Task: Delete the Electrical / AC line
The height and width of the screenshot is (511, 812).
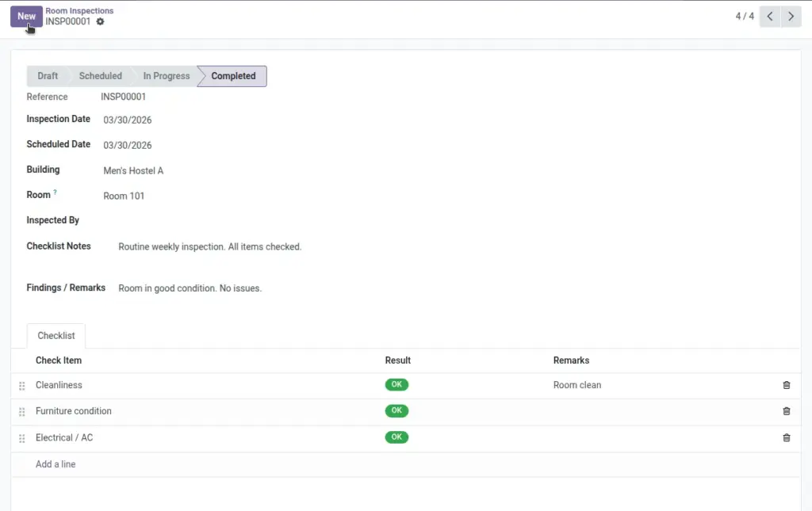Action: [x=786, y=437]
